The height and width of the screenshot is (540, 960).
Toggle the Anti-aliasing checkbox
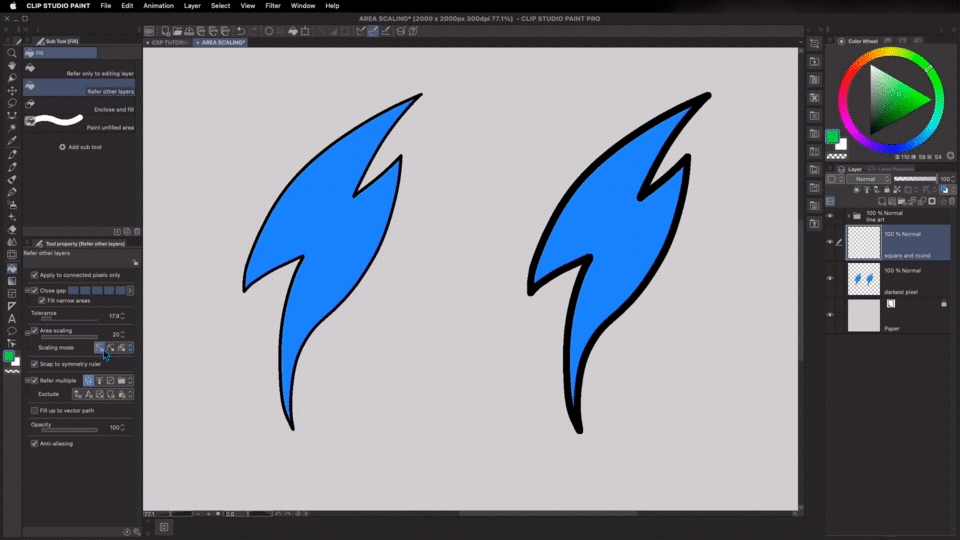tap(34, 444)
